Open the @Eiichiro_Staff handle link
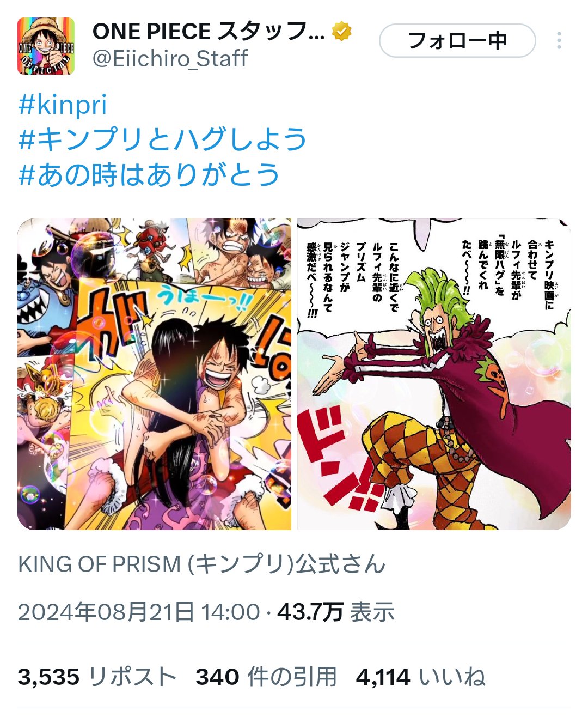Screen dimensions: 588x723 170,58
